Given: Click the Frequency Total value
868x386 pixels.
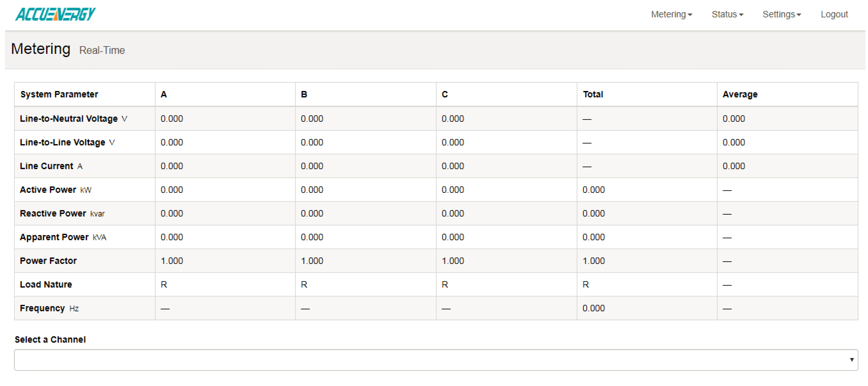Looking at the screenshot, I should coord(593,308).
